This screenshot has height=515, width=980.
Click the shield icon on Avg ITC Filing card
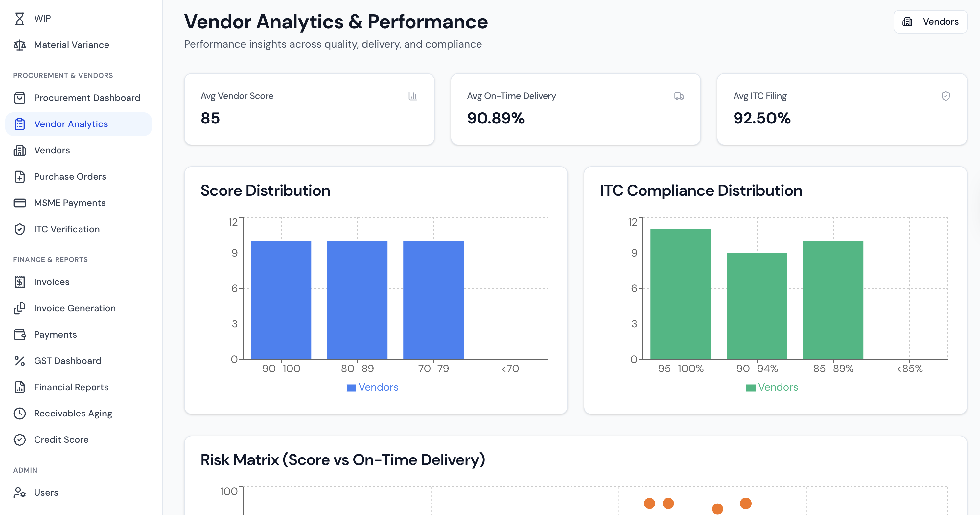tap(946, 96)
